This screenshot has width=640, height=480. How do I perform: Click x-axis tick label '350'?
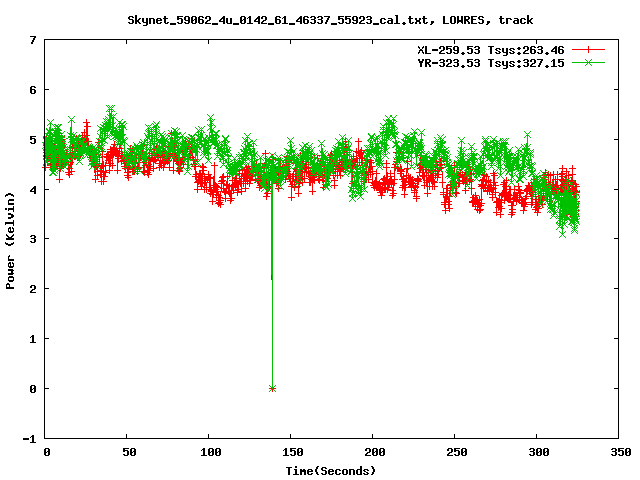tap(621, 452)
